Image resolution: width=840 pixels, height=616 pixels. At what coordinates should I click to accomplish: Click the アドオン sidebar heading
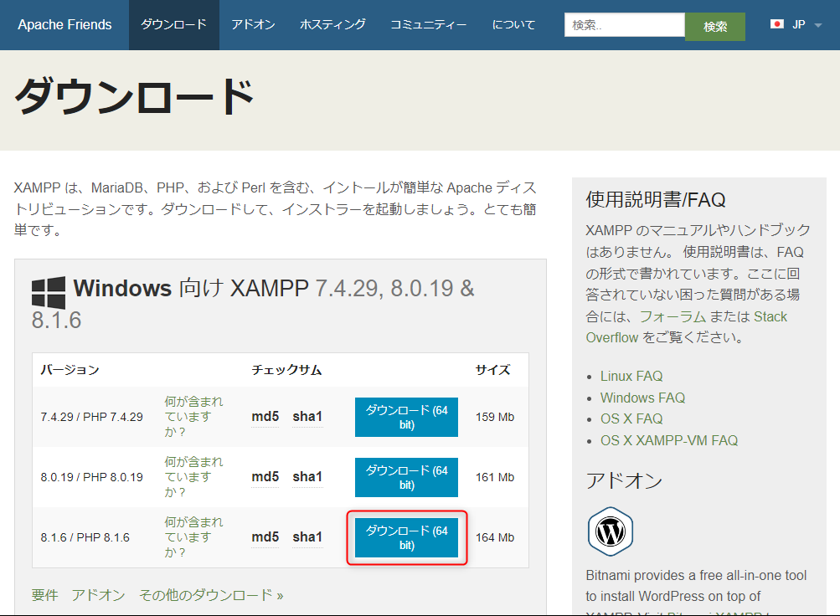pyautogui.click(x=624, y=480)
